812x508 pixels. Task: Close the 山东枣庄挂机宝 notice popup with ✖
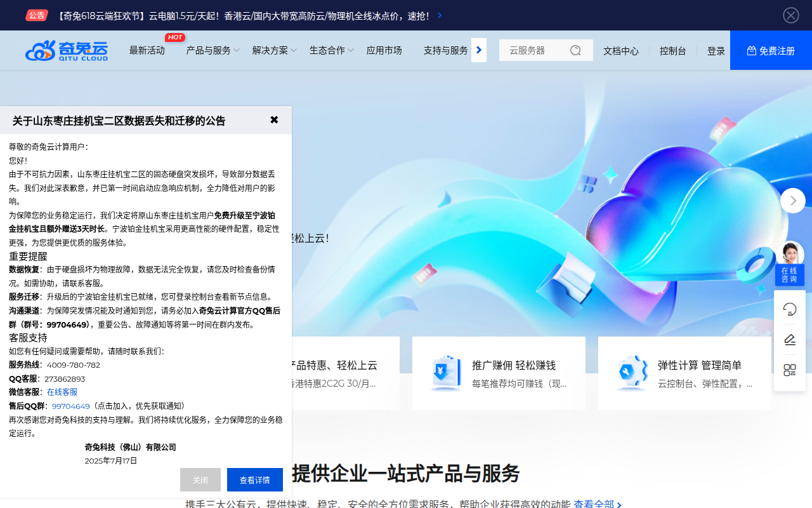click(x=274, y=119)
